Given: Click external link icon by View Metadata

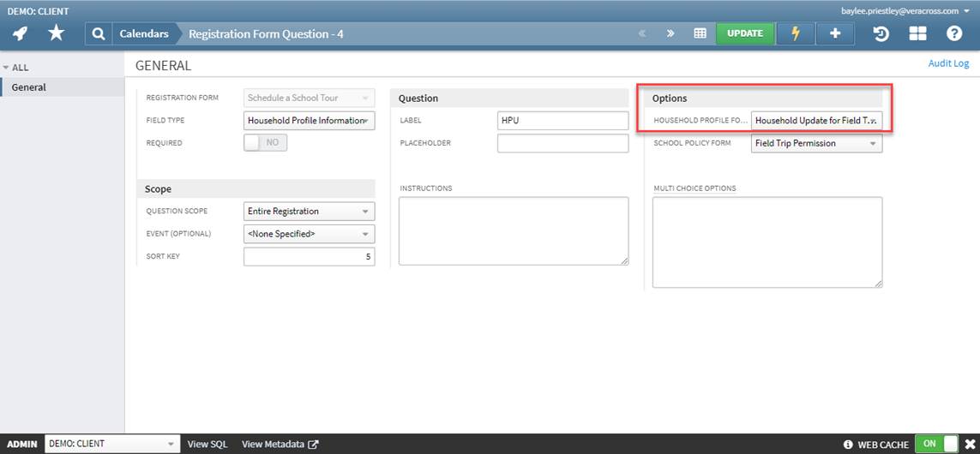Looking at the screenshot, I should (314, 445).
